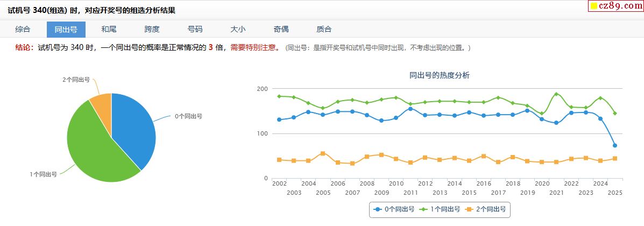The height and width of the screenshot is (226, 644).
Task: Select the 奇偶 tab
Action: point(281,29)
